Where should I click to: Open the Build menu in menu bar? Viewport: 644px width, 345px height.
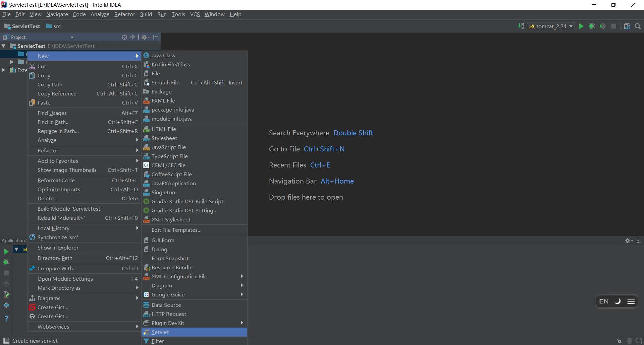coord(146,14)
